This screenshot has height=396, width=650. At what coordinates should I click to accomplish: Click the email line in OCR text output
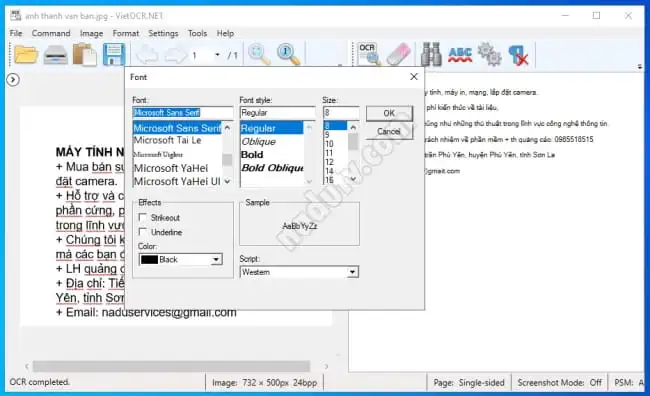[x=442, y=171]
